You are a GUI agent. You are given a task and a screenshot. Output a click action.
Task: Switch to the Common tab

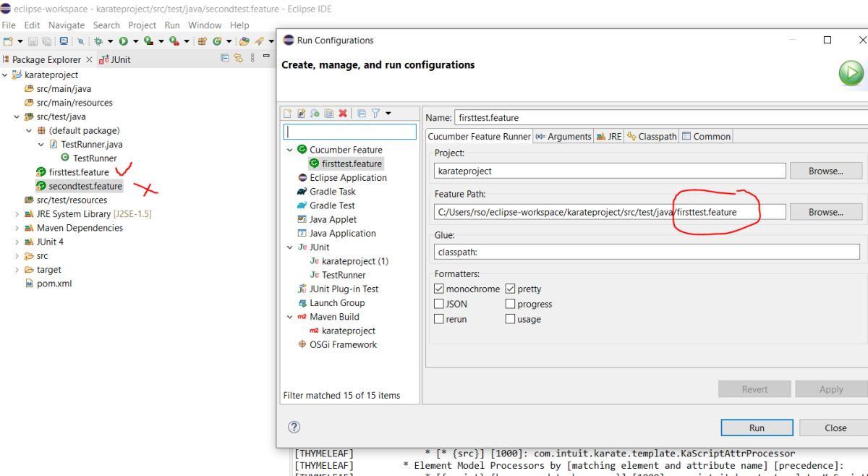tap(707, 136)
